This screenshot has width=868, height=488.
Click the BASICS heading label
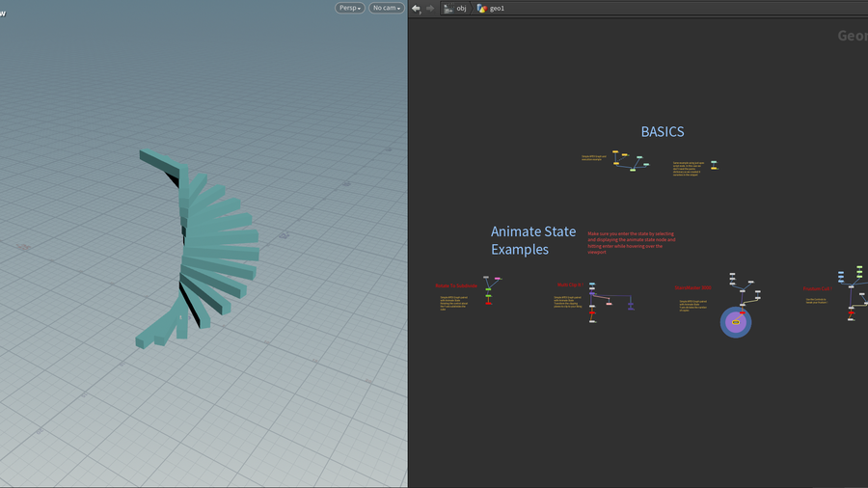[x=663, y=132]
